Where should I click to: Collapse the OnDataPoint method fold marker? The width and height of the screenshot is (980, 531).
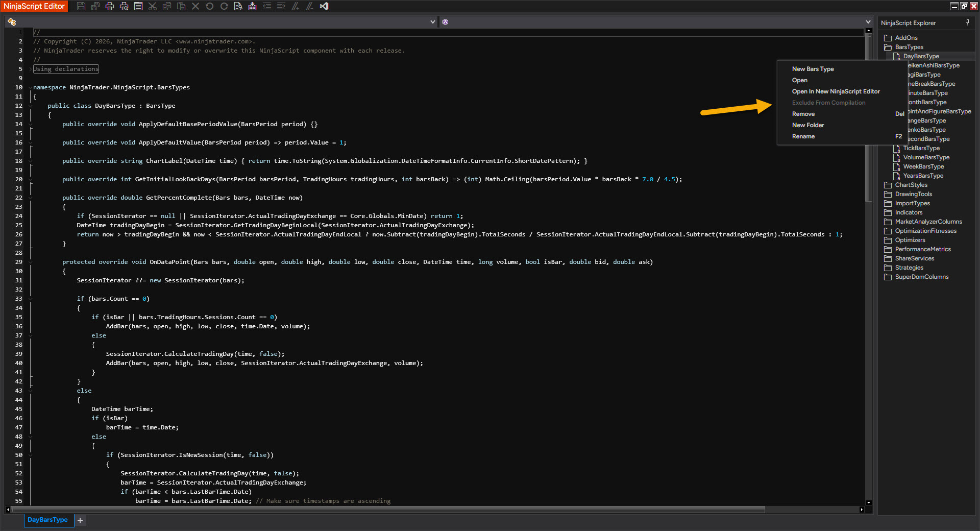click(x=31, y=262)
